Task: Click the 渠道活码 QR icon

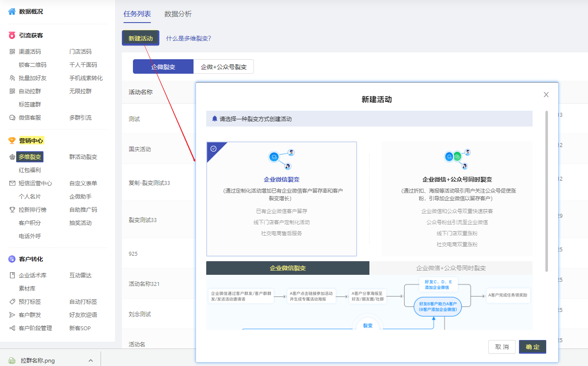Action: point(12,52)
